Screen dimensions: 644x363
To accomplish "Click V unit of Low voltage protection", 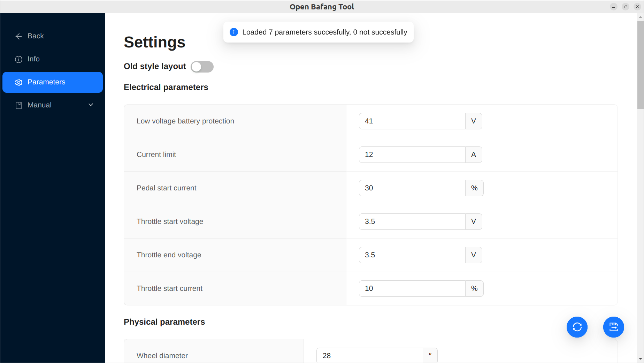I will (x=474, y=121).
